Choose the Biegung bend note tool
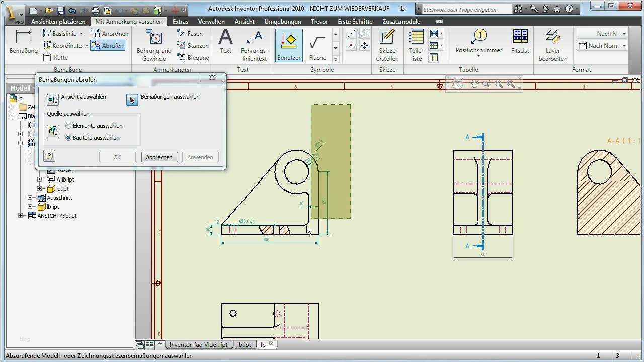Screen dimensions: 644x362 click(193, 57)
